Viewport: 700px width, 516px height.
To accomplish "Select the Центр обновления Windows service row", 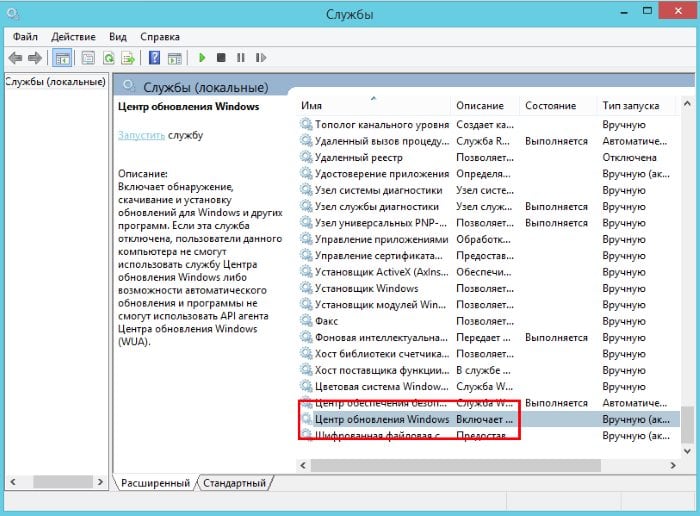I will click(381, 419).
